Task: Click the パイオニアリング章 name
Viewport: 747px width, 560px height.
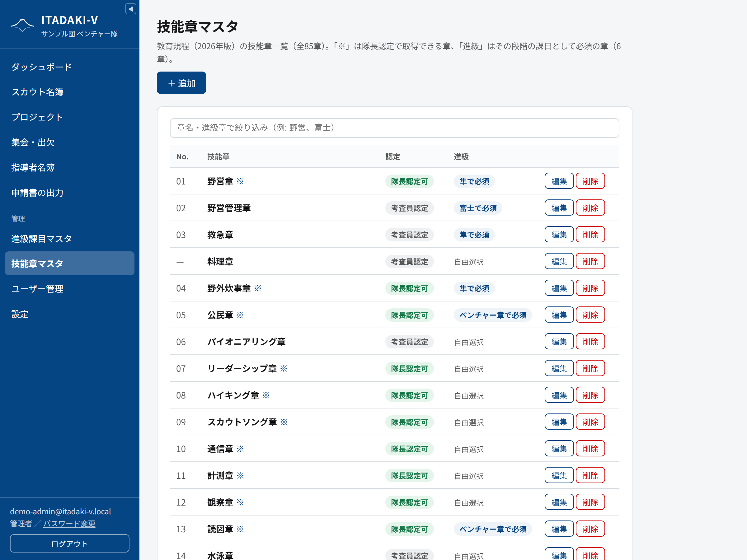Action: coord(246,342)
